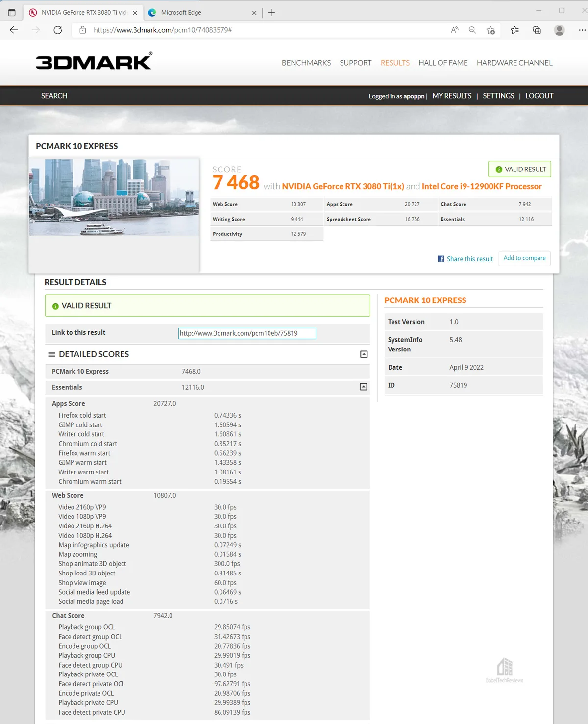The image size is (588, 724).
Task: Click the SystemInfo Version 5.48 row
Action: [464, 344]
